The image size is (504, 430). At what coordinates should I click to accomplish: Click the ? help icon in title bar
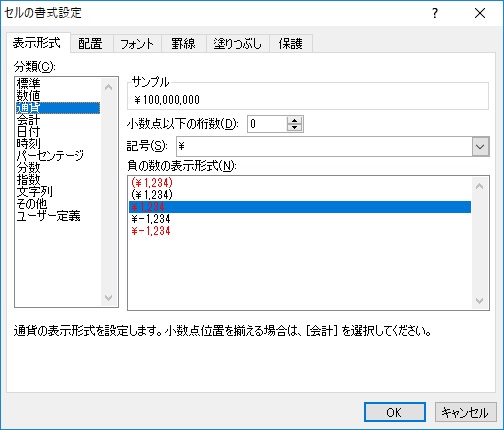coord(435,13)
